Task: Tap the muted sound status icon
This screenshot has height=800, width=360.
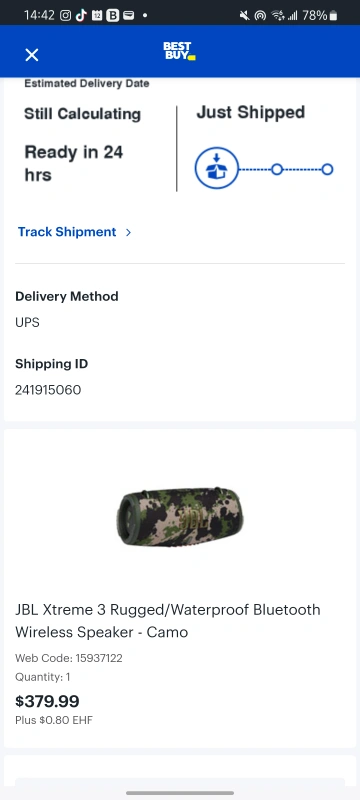Action: coord(244,15)
